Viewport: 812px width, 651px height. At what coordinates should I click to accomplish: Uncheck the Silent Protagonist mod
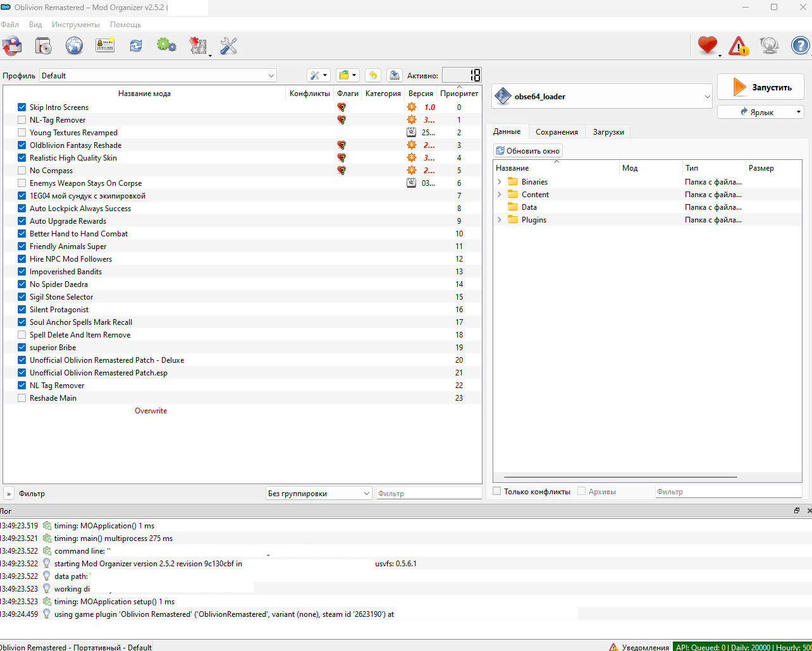pos(22,310)
